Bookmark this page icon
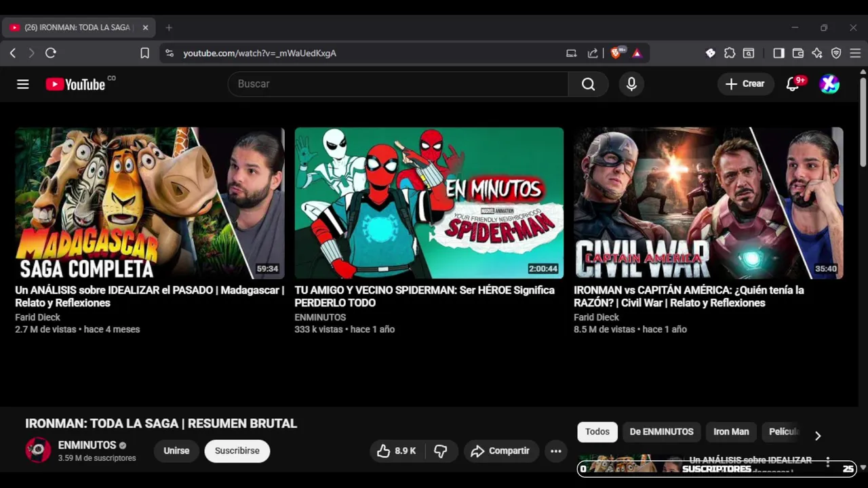 [x=144, y=53]
